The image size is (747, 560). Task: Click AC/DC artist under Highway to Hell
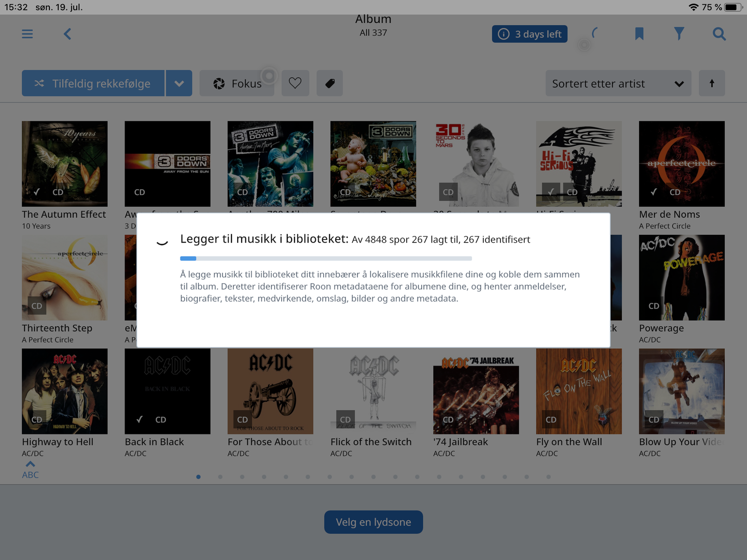(x=33, y=453)
